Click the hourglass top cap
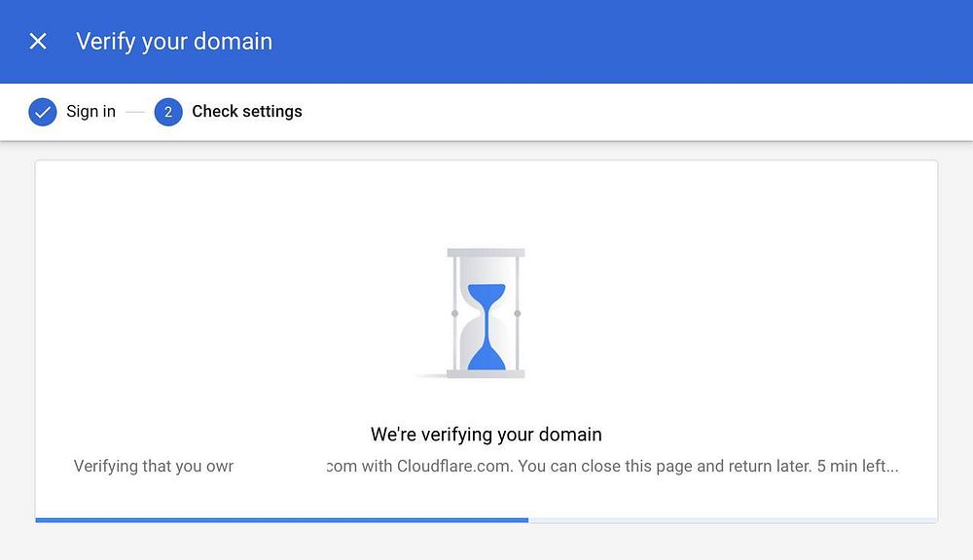The image size is (973, 560). (486, 253)
